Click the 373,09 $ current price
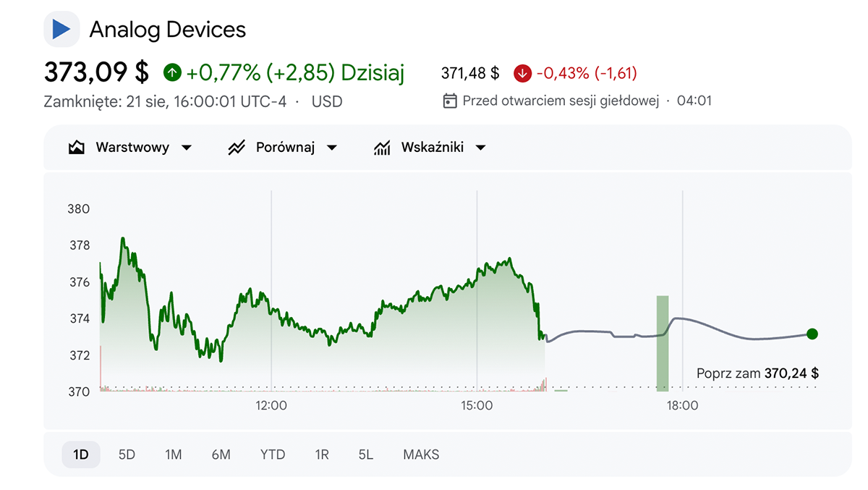This screenshot has width=868, height=490. point(96,72)
